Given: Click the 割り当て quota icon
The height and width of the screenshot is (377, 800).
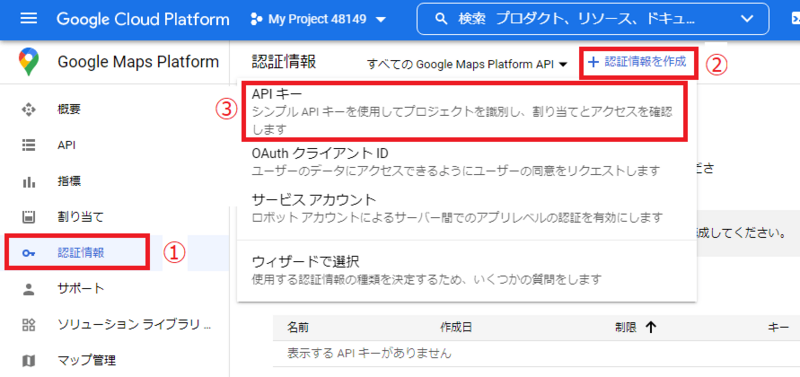Looking at the screenshot, I should 29,217.
